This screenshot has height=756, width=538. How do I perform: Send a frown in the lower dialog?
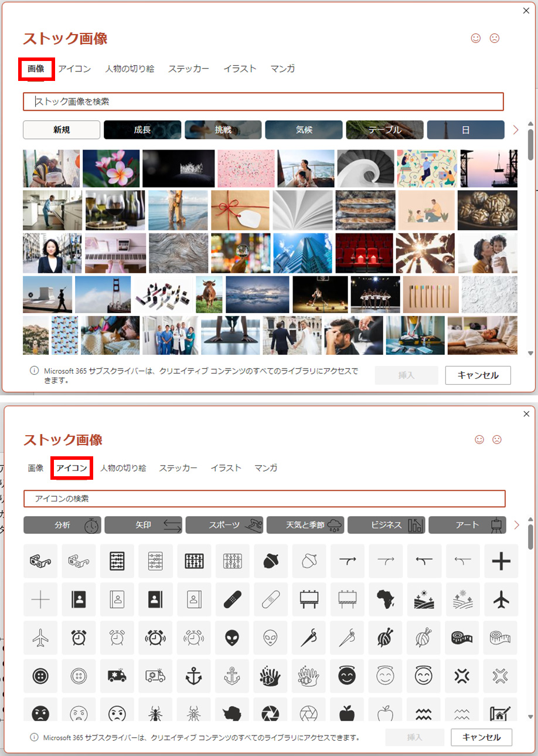click(497, 439)
